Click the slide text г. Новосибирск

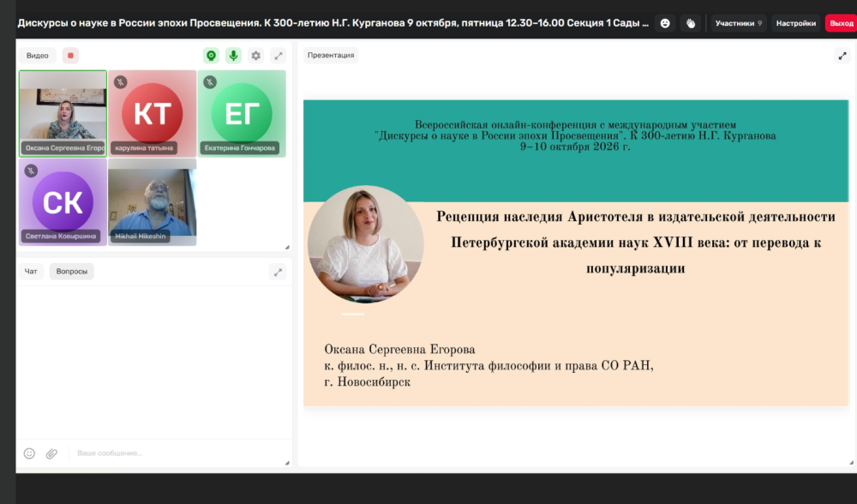[x=368, y=382]
